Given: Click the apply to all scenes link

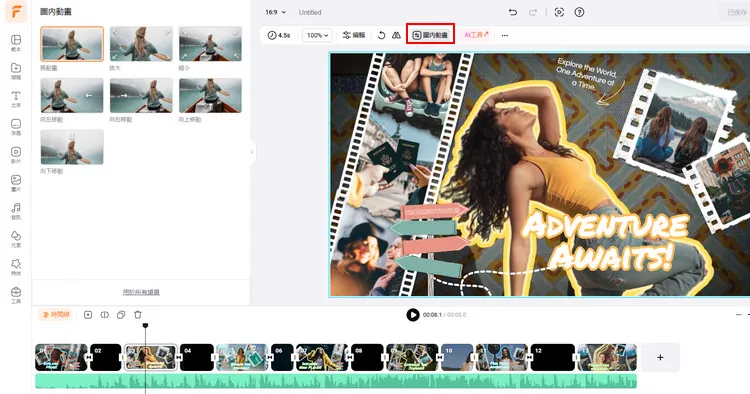Looking at the screenshot, I should pyautogui.click(x=141, y=292).
